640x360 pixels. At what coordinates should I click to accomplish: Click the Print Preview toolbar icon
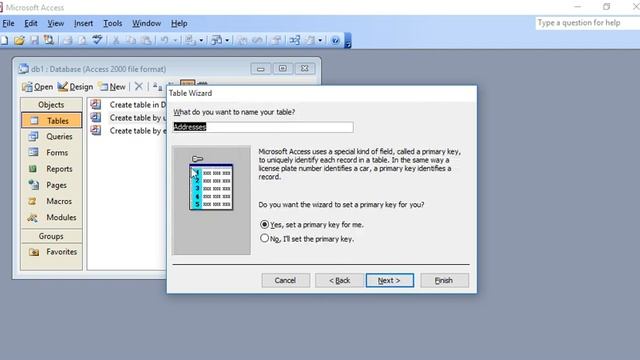[x=82, y=40]
